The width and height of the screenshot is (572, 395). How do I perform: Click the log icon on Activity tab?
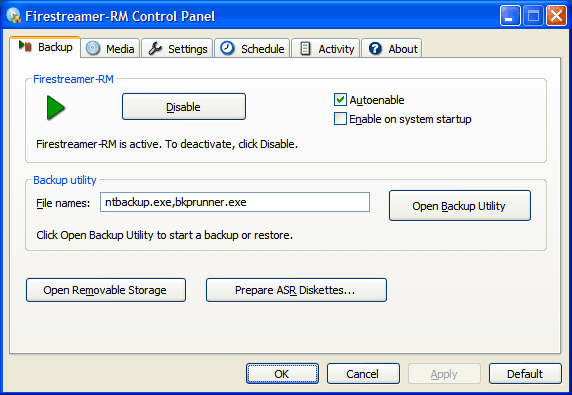click(305, 49)
